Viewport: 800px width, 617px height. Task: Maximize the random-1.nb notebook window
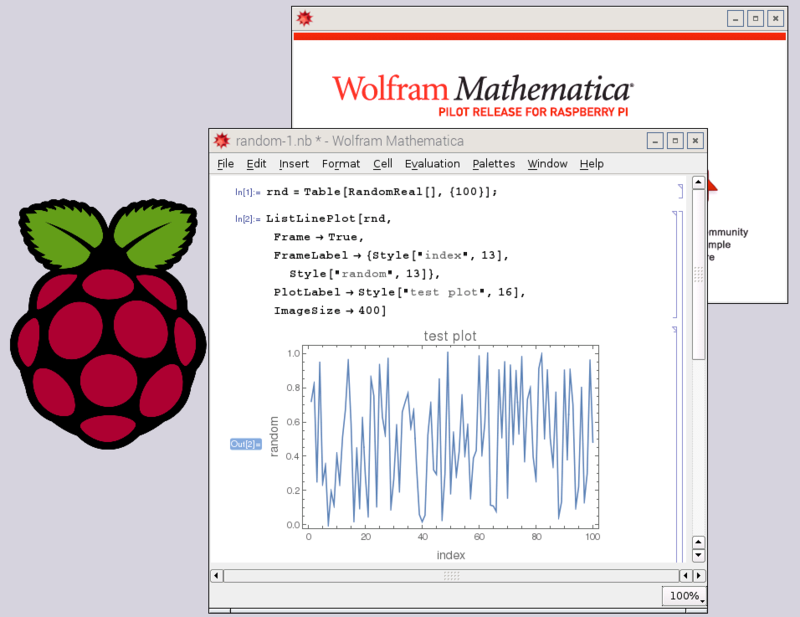(675, 140)
